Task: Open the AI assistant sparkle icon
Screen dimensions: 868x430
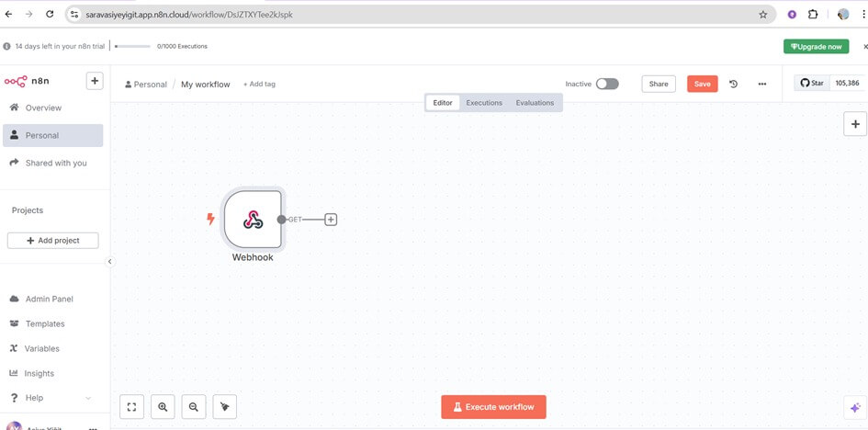Action: [855, 407]
